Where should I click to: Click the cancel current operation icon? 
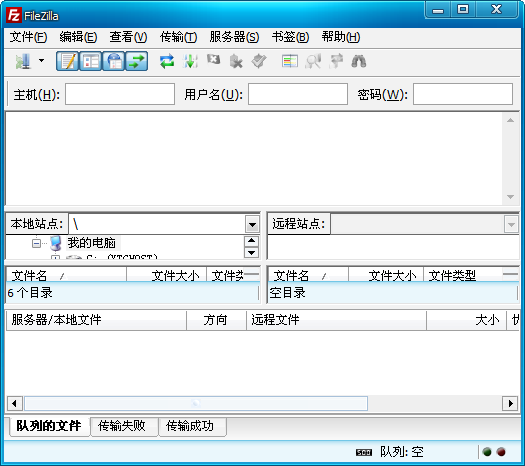click(x=213, y=60)
